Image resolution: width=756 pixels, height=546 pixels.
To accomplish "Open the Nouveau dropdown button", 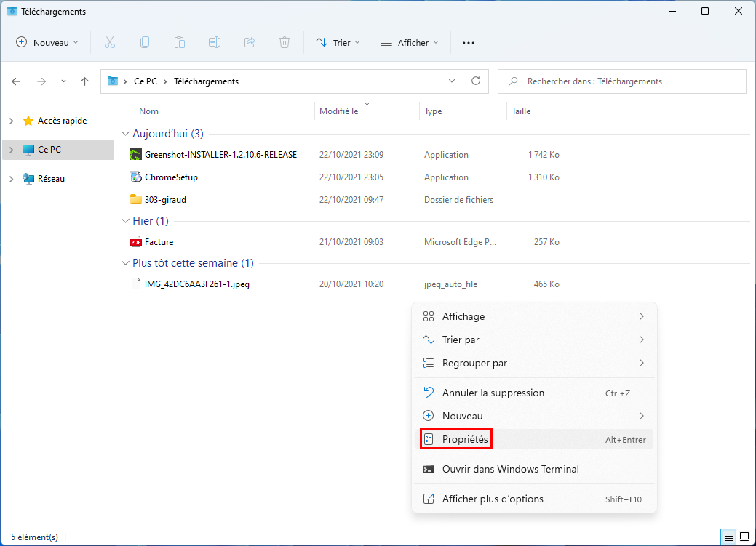I will click(47, 42).
